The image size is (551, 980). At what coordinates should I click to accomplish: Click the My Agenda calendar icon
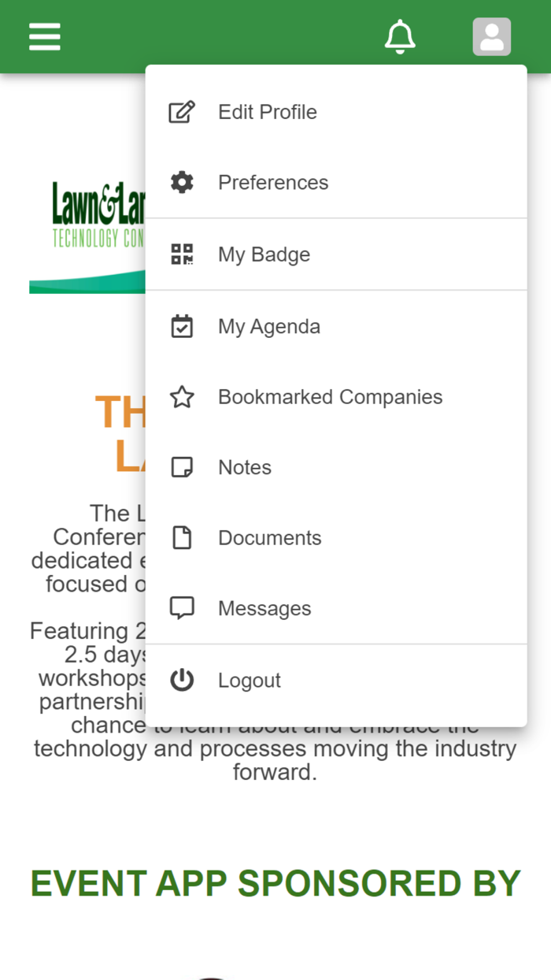(182, 326)
